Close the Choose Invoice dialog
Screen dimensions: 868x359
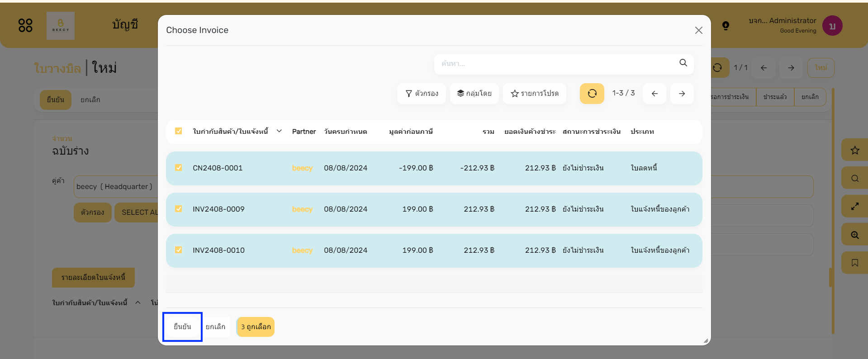[698, 30]
